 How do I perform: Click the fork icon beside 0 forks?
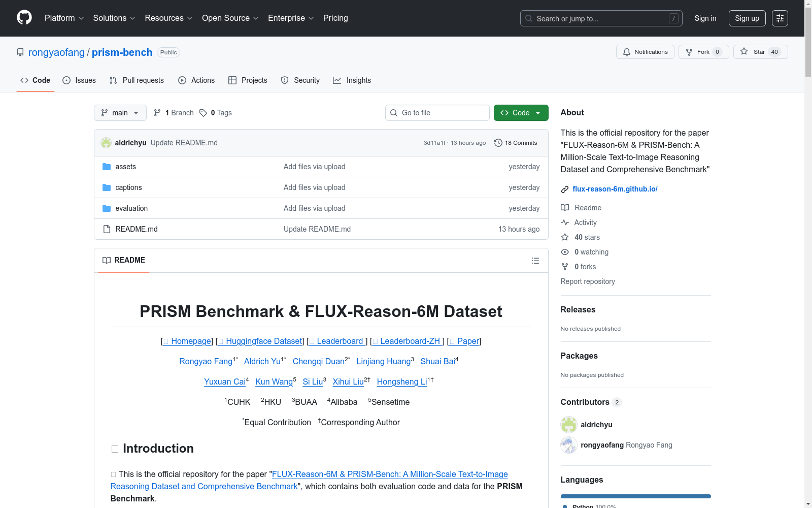pyautogui.click(x=565, y=267)
